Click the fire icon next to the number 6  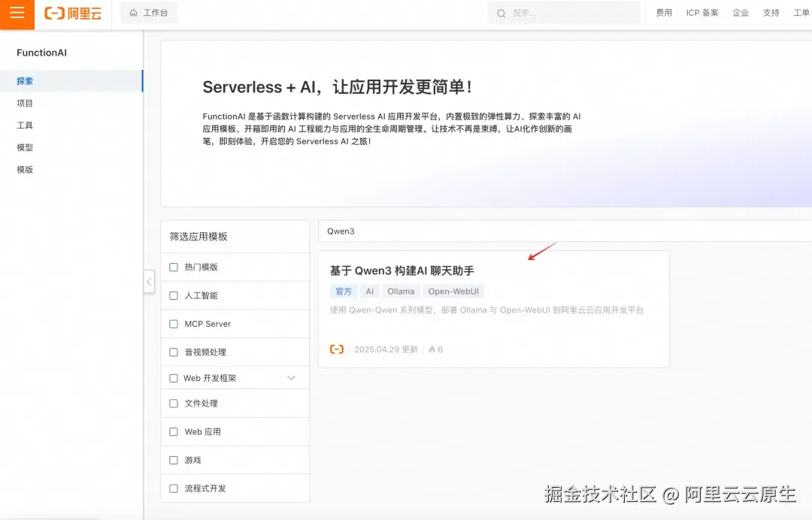click(x=431, y=349)
